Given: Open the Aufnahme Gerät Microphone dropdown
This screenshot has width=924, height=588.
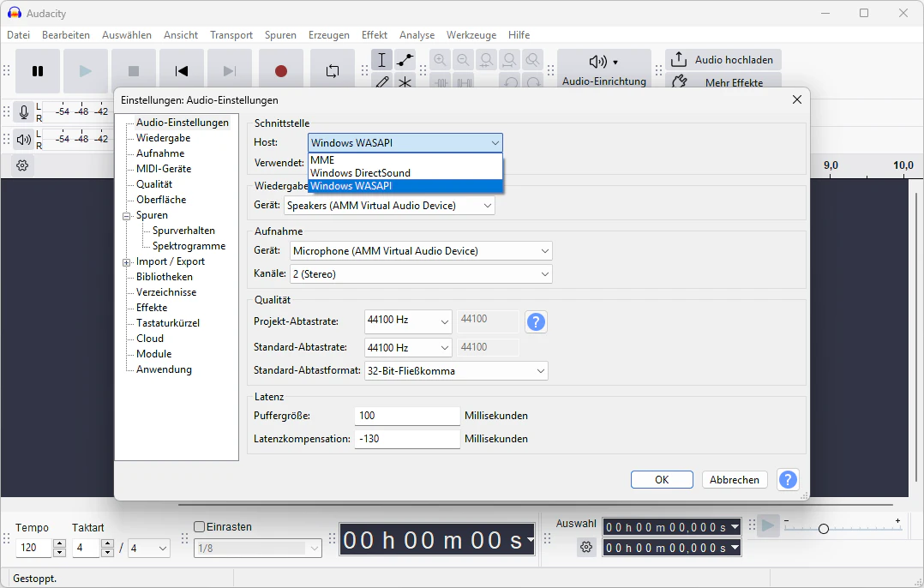Looking at the screenshot, I should 421,251.
